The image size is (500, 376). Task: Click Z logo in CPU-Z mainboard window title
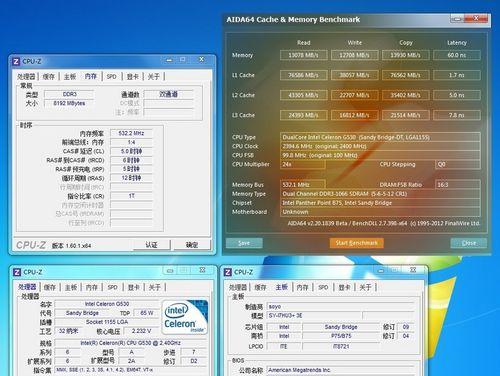pyautogui.click(x=228, y=272)
